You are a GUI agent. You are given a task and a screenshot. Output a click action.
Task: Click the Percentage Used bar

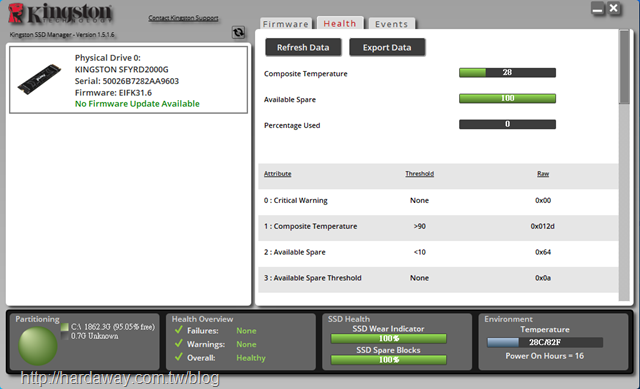point(507,124)
